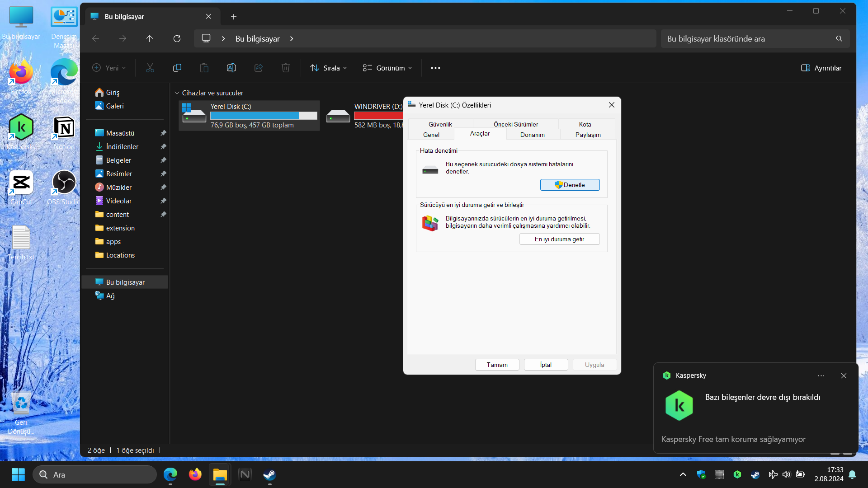The width and height of the screenshot is (868, 488).
Task: Open the Sırala sort dropdown
Action: coord(329,68)
